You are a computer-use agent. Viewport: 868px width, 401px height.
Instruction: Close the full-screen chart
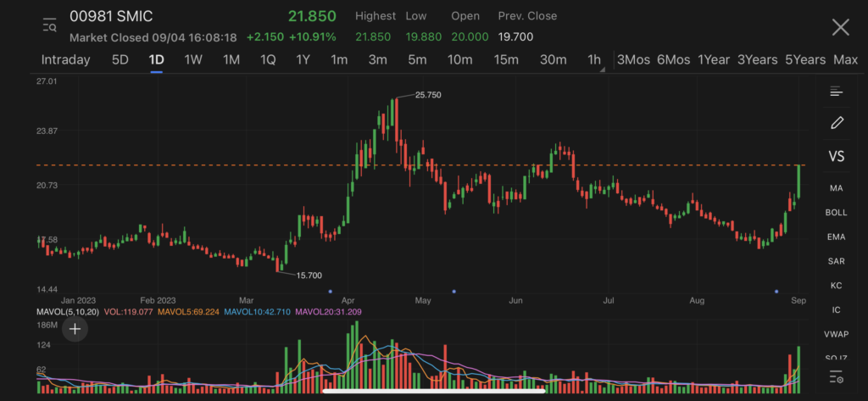pyautogui.click(x=840, y=27)
